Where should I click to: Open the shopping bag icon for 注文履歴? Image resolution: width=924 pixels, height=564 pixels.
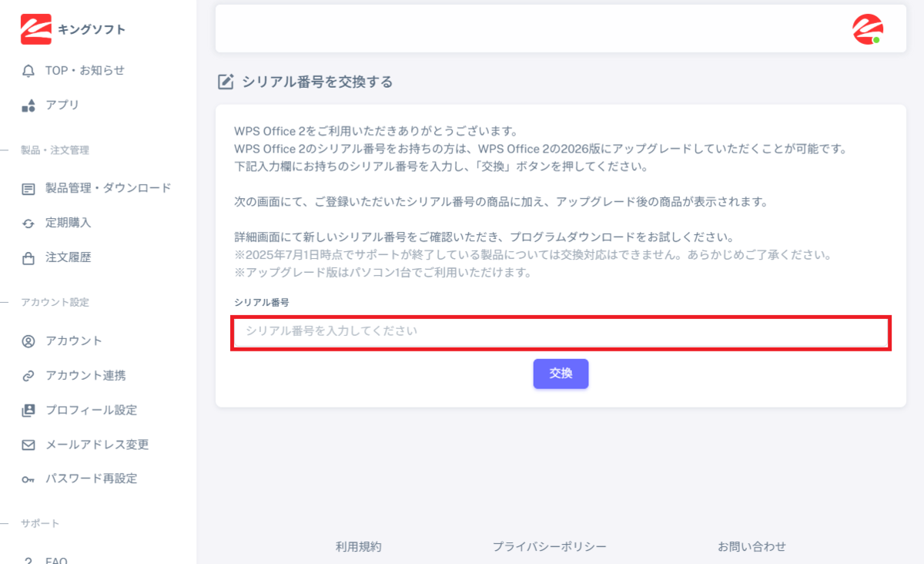(x=28, y=258)
